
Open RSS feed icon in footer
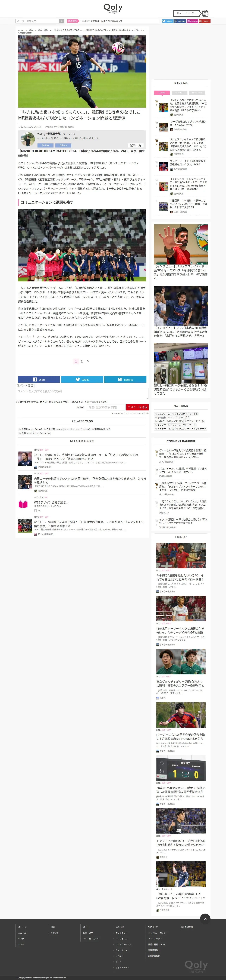(182, 927)
